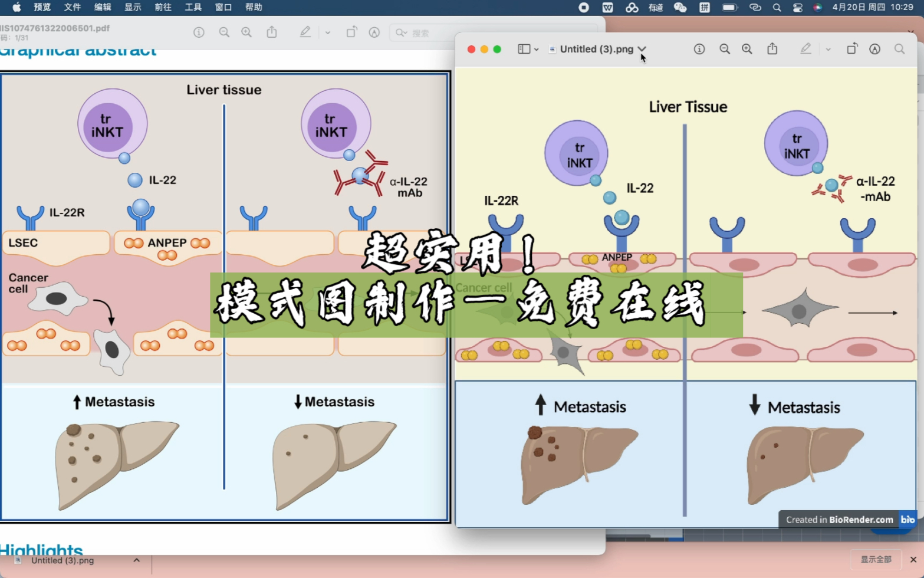Open the input method icon in the menu bar

pos(705,7)
